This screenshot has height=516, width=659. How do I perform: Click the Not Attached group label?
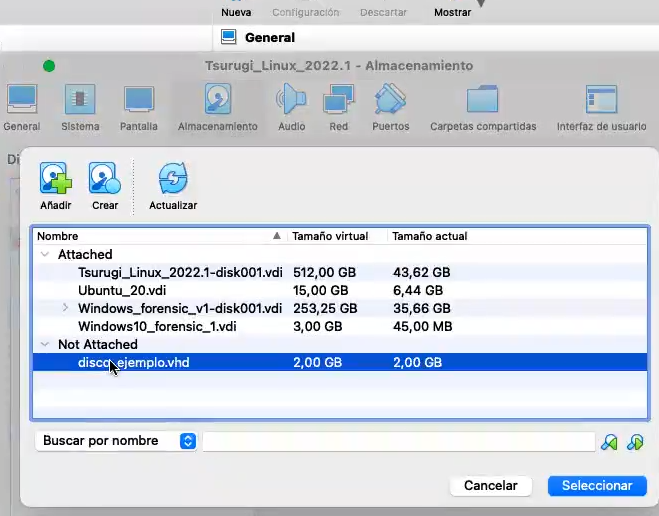click(x=98, y=344)
